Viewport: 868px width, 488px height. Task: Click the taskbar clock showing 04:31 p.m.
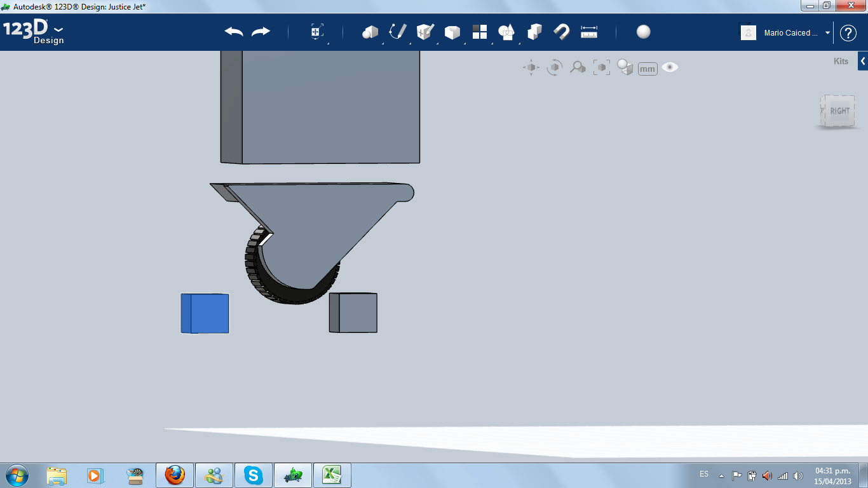[x=832, y=475]
